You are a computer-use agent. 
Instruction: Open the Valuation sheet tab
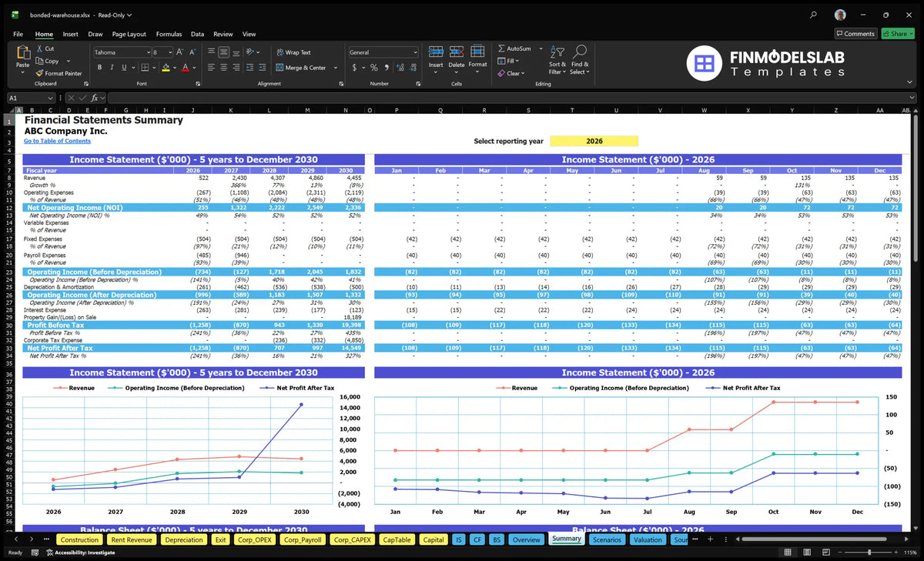pyautogui.click(x=648, y=539)
